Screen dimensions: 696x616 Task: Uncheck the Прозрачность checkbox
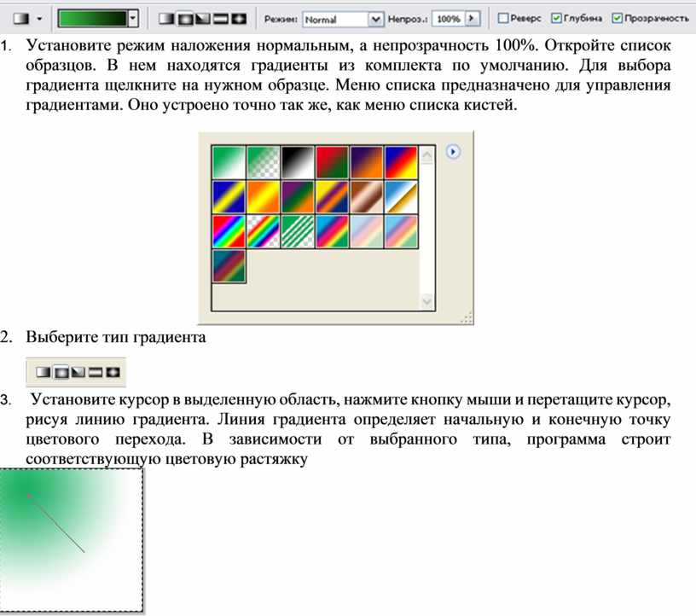point(618,18)
